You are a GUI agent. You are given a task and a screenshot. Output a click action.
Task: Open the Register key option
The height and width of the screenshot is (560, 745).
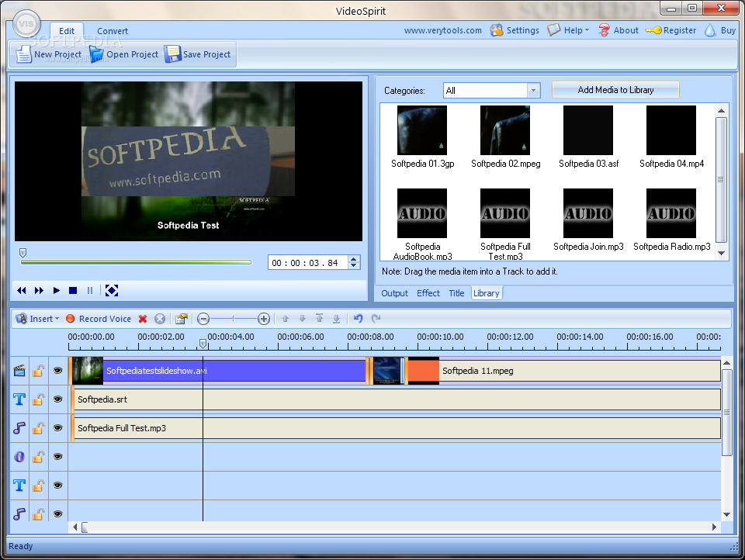670,30
